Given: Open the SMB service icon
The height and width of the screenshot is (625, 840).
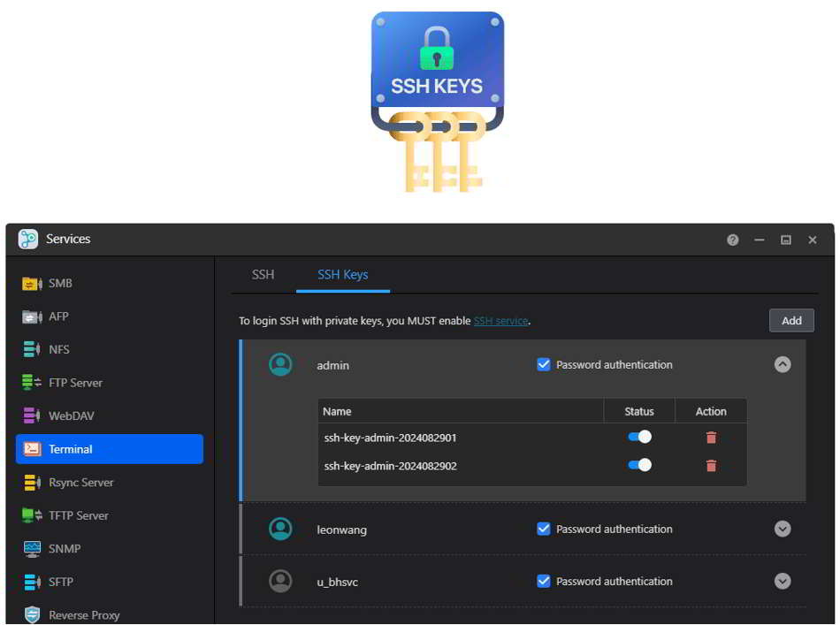Looking at the screenshot, I should 32,283.
